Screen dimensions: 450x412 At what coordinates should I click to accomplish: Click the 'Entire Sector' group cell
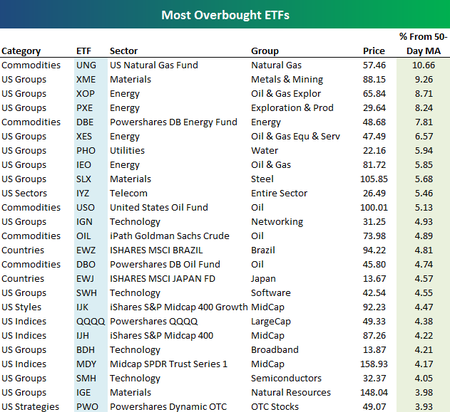pos(279,193)
